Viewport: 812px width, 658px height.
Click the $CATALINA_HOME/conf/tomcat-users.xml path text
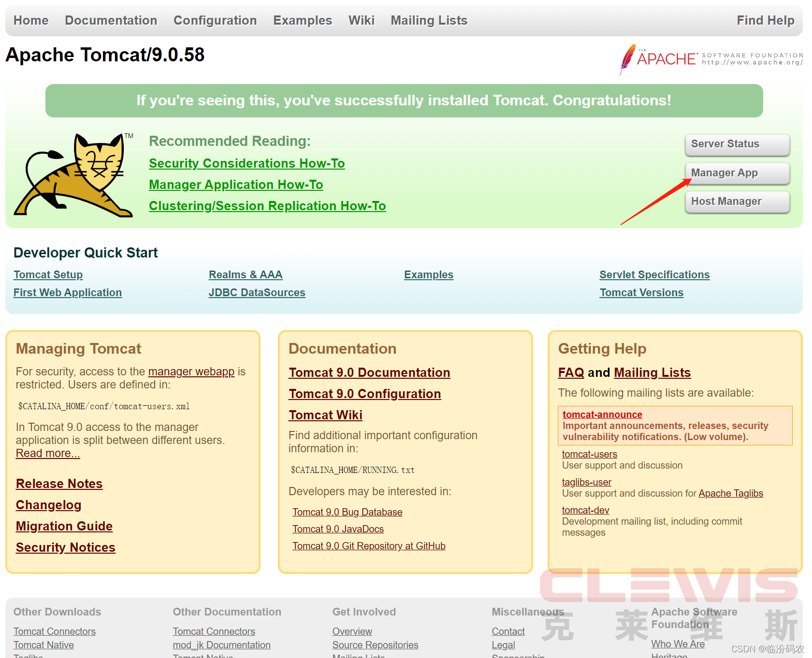pyautogui.click(x=104, y=406)
